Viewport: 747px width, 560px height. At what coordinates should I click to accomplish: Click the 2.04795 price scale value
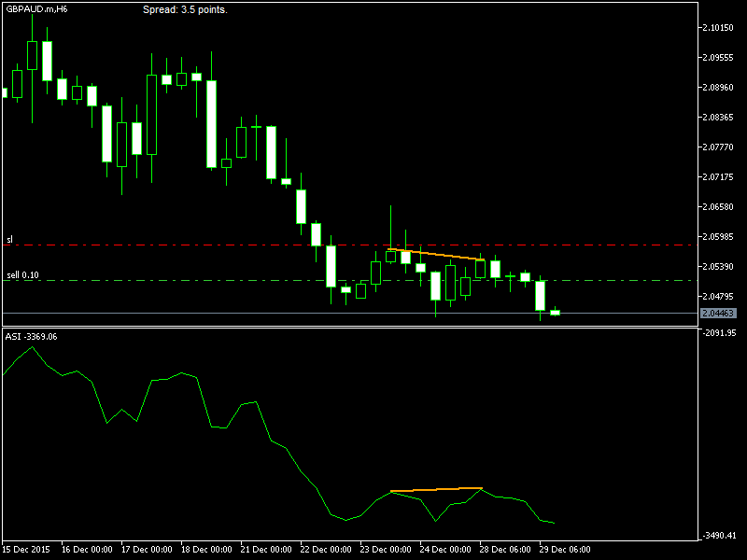[718, 296]
